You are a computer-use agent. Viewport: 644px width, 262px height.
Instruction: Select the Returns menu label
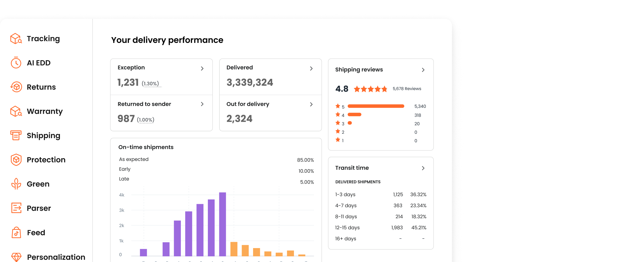[41, 87]
